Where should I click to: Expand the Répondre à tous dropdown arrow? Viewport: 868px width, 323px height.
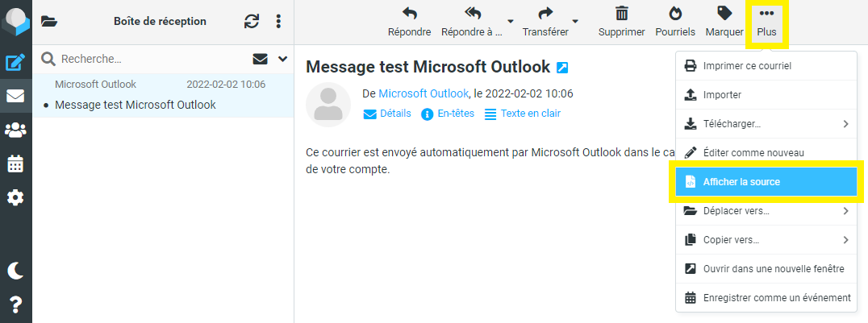pyautogui.click(x=511, y=22)
